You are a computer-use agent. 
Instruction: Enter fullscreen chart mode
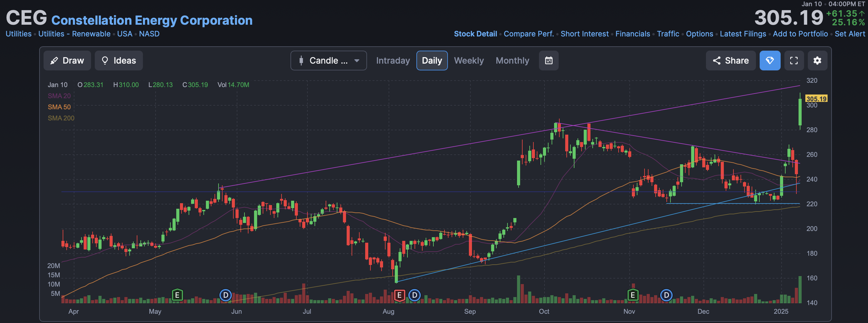pyautogui.click(x=794, y=61)
